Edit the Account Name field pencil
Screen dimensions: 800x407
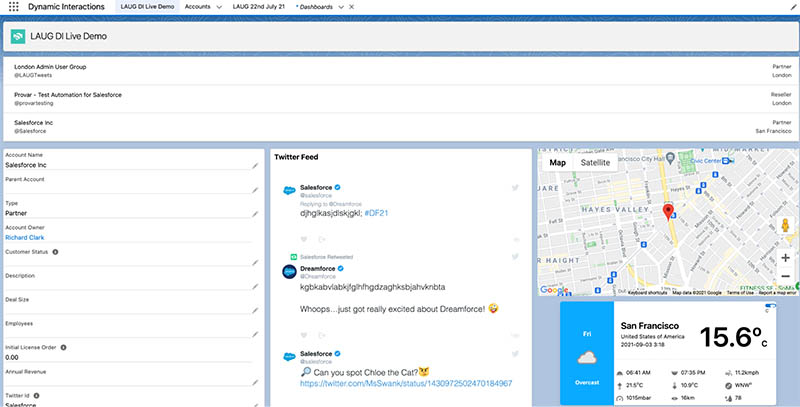[255, 166]
